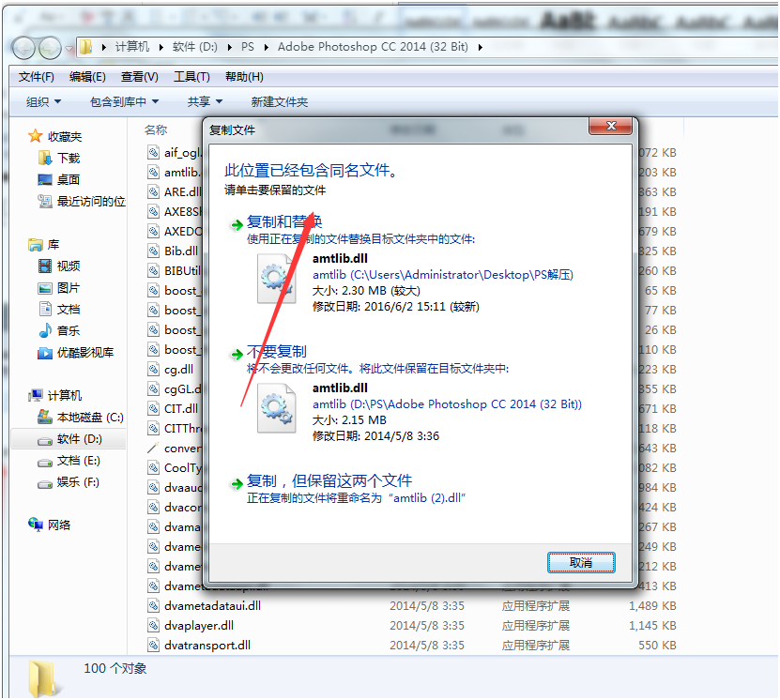
Task: Click the Forward navigation arrow button
Action: (51, 48)
